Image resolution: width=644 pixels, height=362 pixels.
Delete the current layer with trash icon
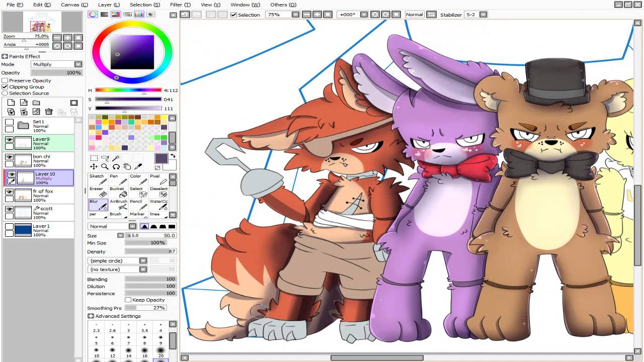tap(49, 112)
